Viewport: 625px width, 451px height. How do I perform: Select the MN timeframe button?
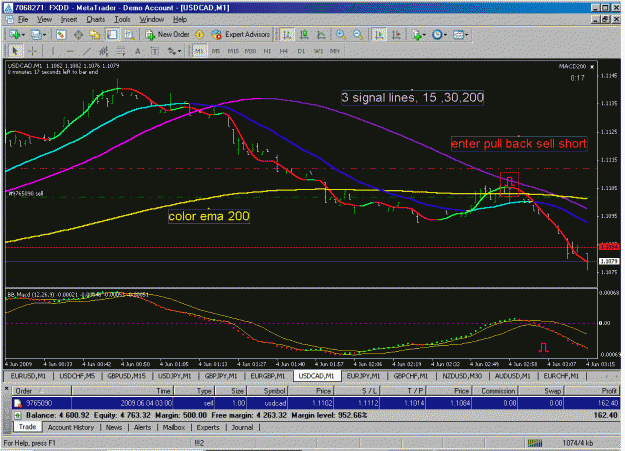click(x=335, y=51)
